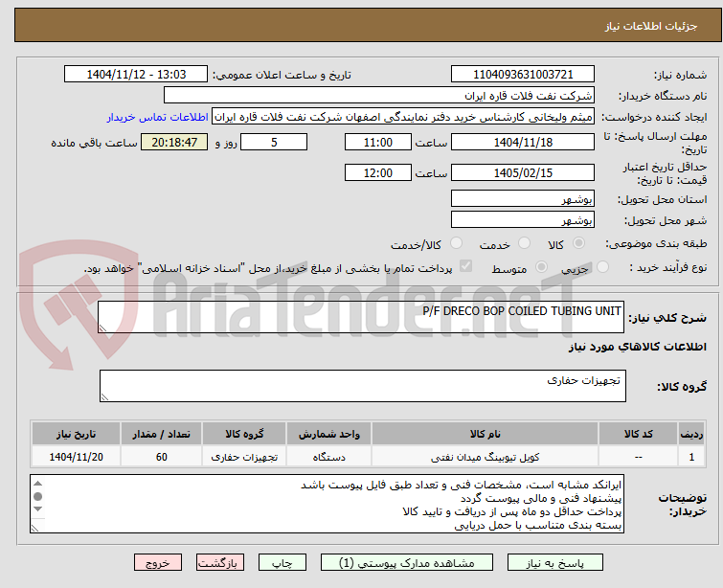Click the تاریخ نیاز column header
This screenshot has width=723, height=588.
(x=76, y=434)
